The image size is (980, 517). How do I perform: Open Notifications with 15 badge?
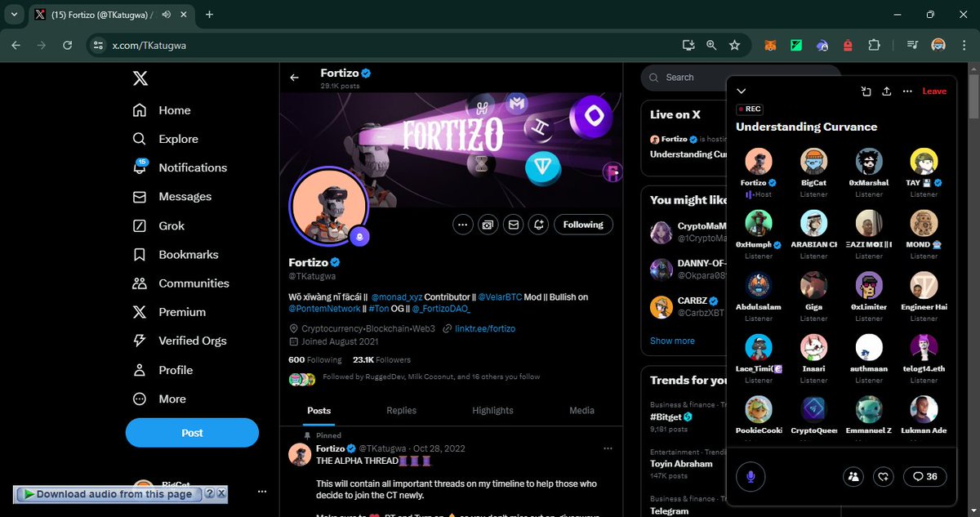(x=180, y=167)
